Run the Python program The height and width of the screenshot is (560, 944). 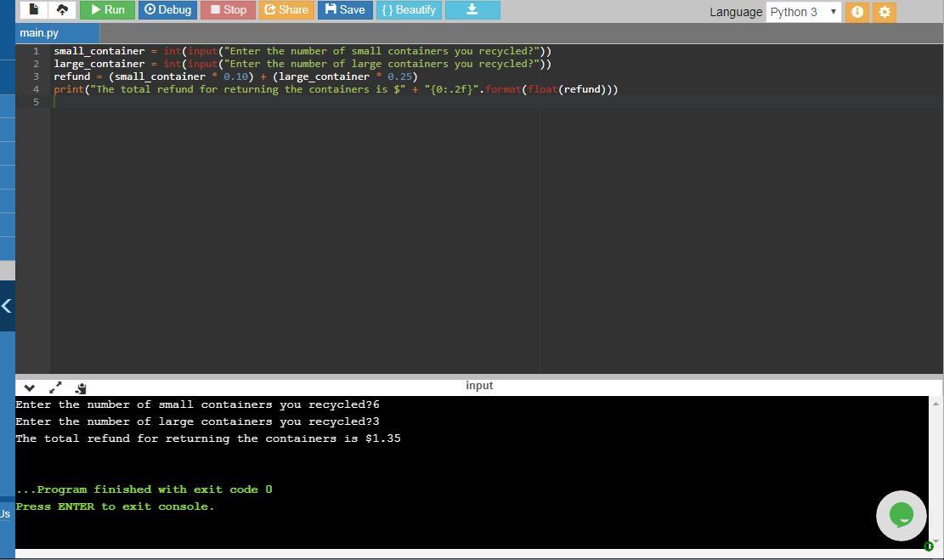click(107, 9)
